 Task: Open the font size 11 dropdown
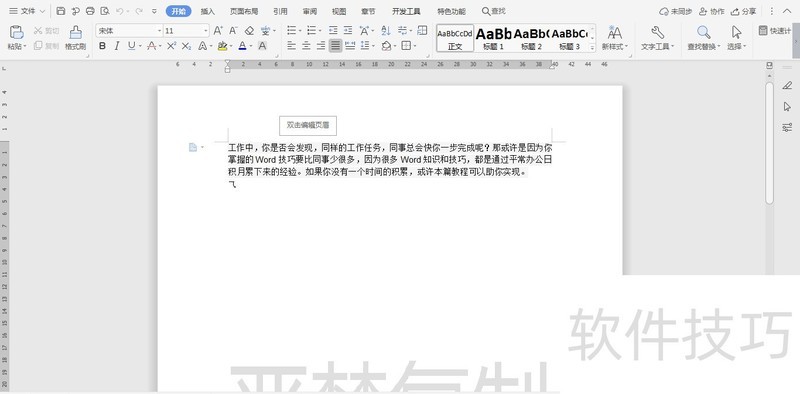point(206,31)
